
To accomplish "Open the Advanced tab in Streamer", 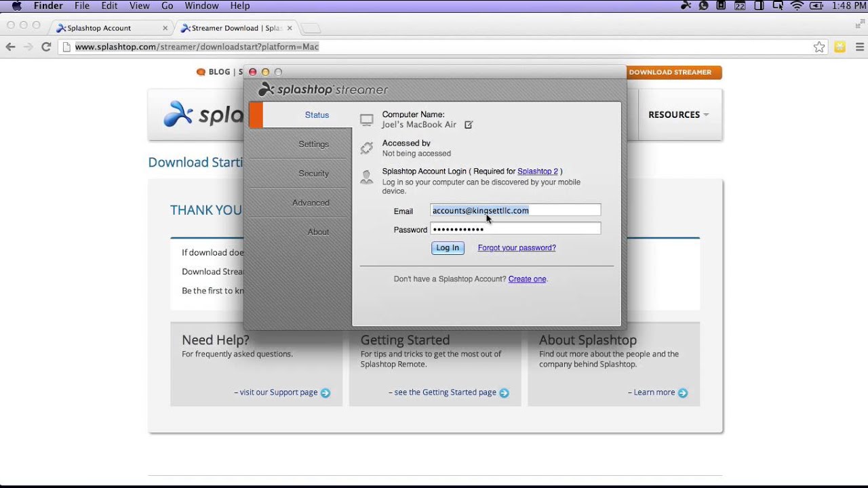I will click(x=311, y=203).
